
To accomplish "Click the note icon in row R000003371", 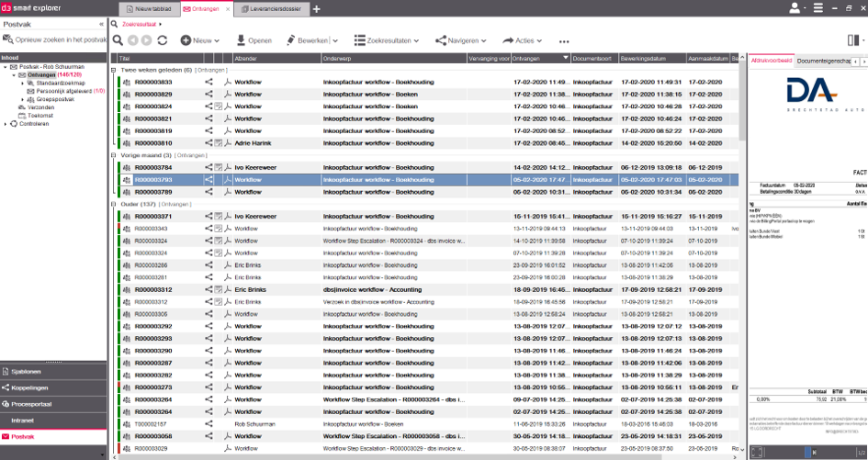I will click(218, 216).
